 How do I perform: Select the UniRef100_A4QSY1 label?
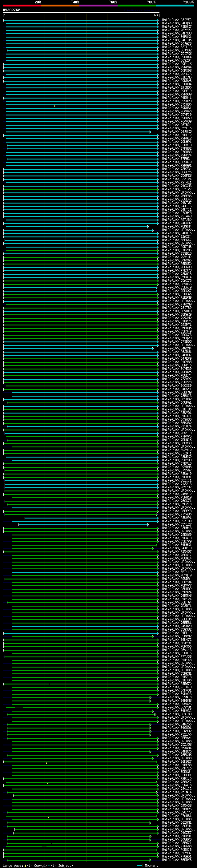[177, 389]
